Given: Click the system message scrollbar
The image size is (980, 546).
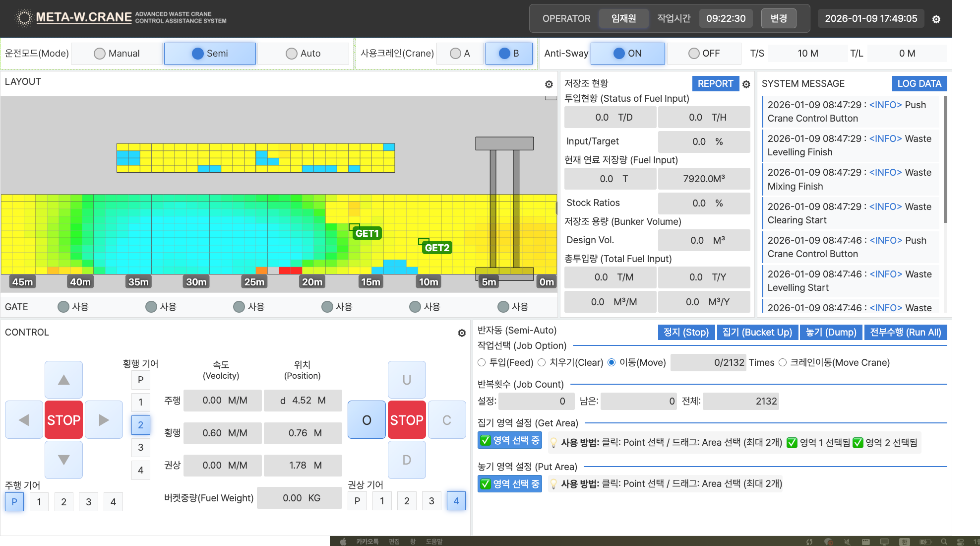Looking at the screenshot, I should (945, 159).
